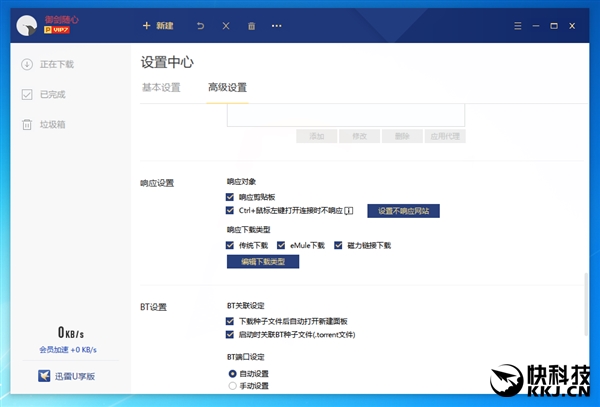Toggle 磁力链接下载 checkbox
This screenshot has height=407, width=600.
pos(338,245)
